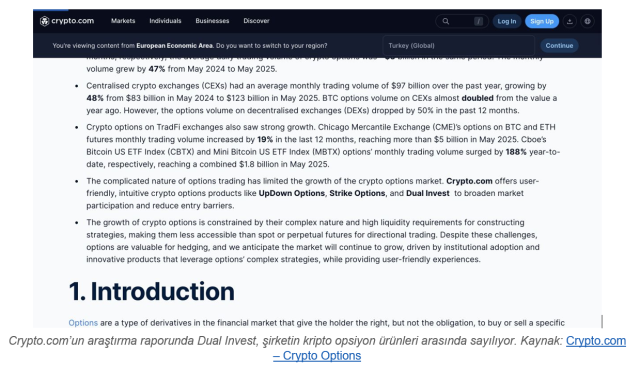
Task: Open the Discover menu
Action: 256,21
